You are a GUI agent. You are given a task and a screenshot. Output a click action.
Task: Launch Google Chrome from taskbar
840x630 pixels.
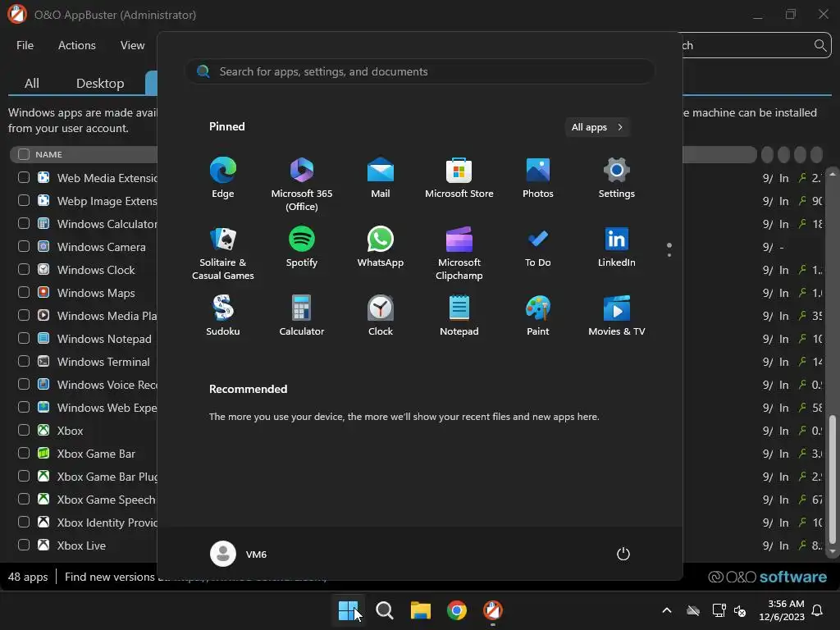coord(456,610)
